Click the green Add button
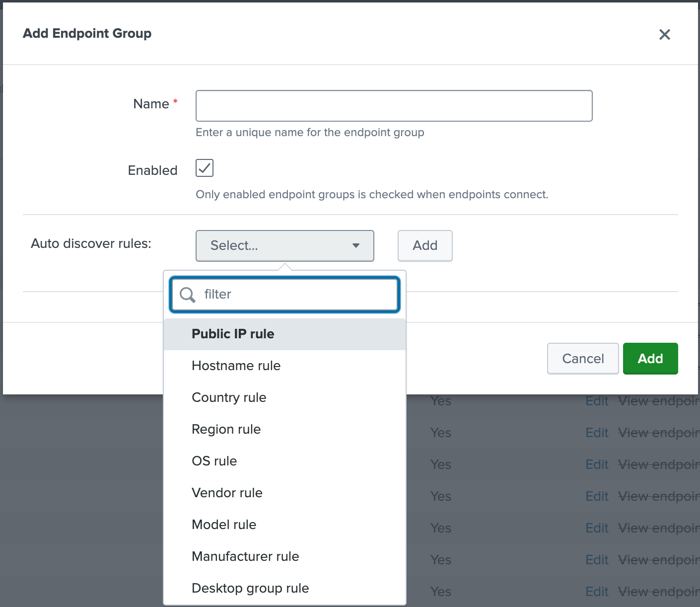 pyautogui.click(x=650, y=359)
